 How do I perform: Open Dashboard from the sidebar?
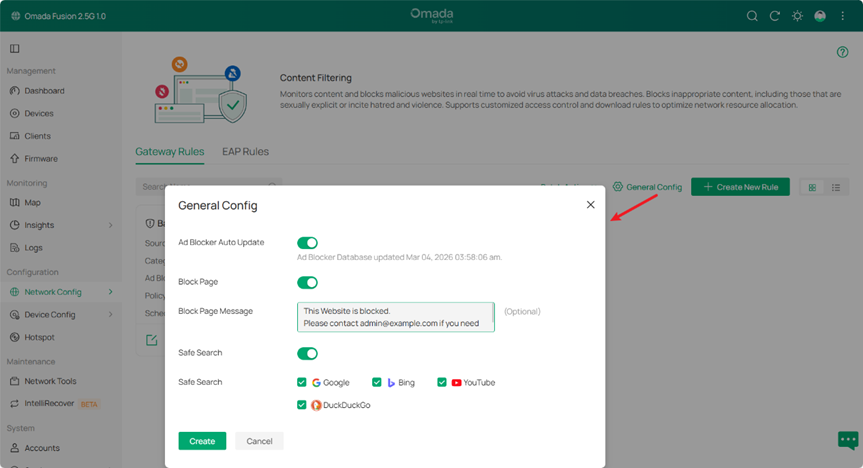(x=44, y=91)
